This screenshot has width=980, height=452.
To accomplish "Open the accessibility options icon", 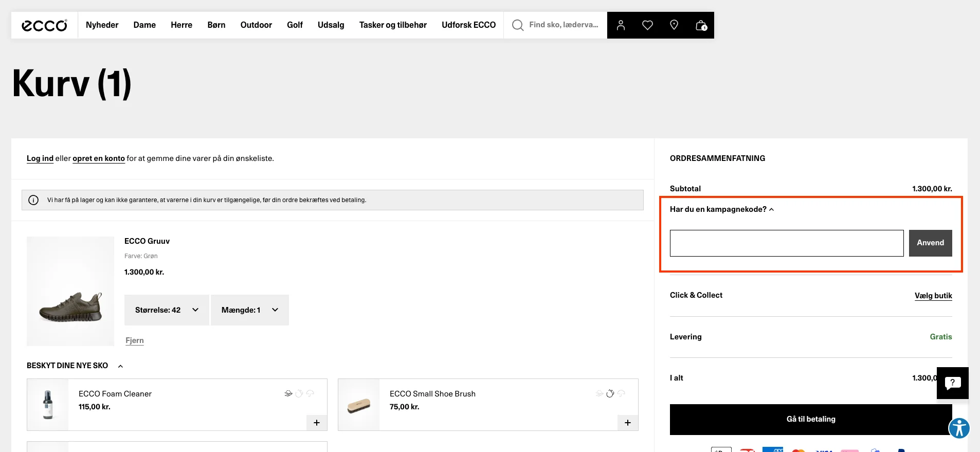I will pos(959,428).
